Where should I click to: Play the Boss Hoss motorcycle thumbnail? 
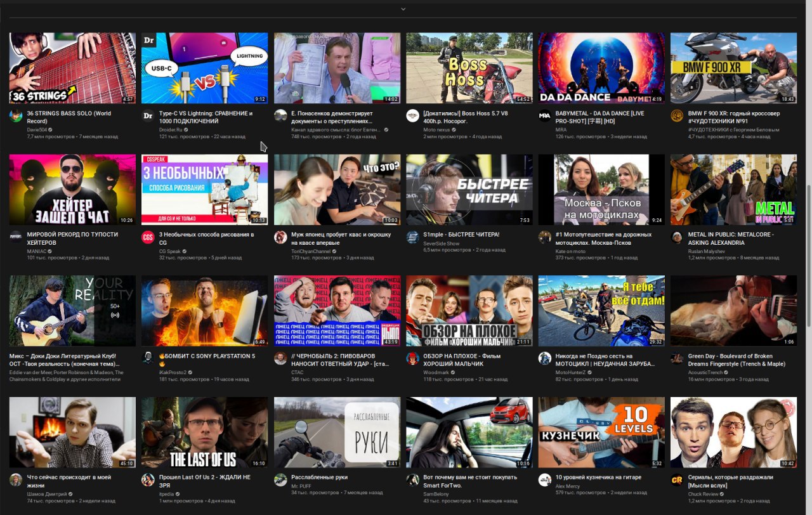click(469, 68)
